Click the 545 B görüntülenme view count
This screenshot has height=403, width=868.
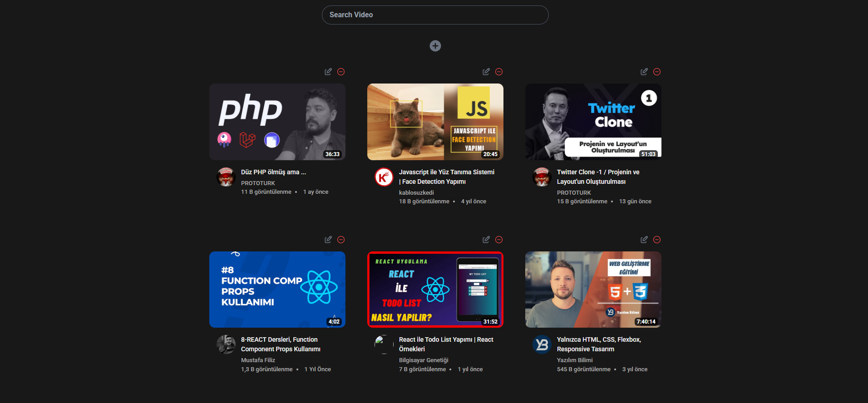click(584, 369)
